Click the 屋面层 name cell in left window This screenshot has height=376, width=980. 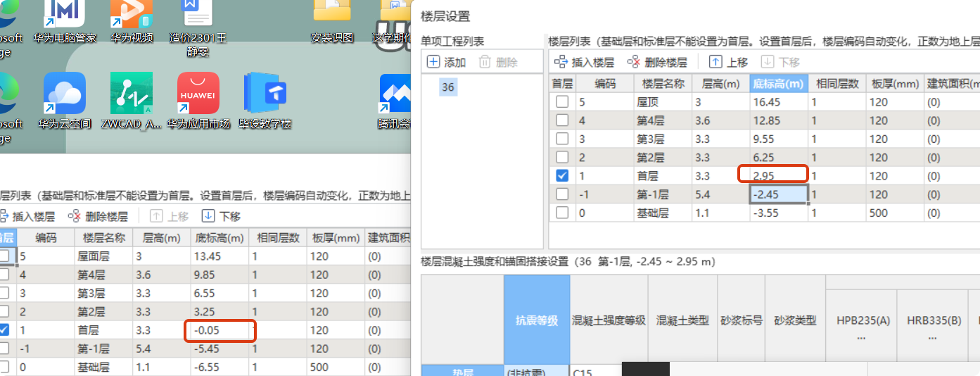[x=103, y=256]
